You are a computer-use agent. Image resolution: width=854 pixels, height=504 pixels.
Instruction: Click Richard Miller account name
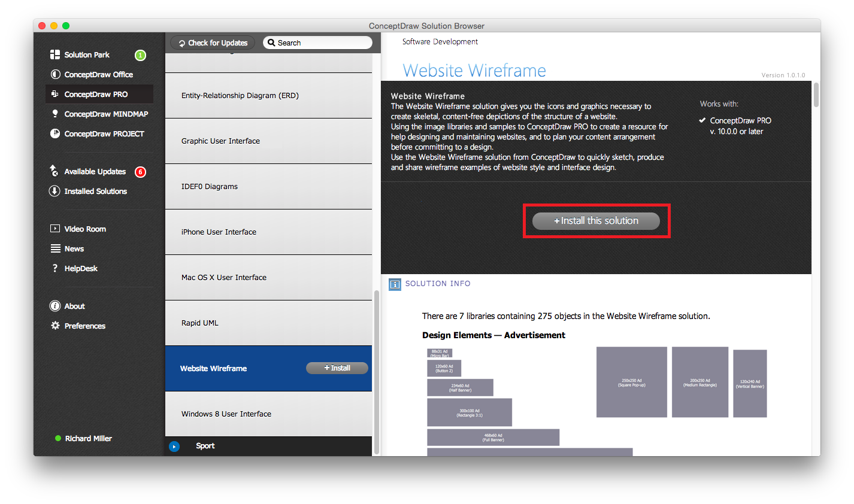pos(89,439)
